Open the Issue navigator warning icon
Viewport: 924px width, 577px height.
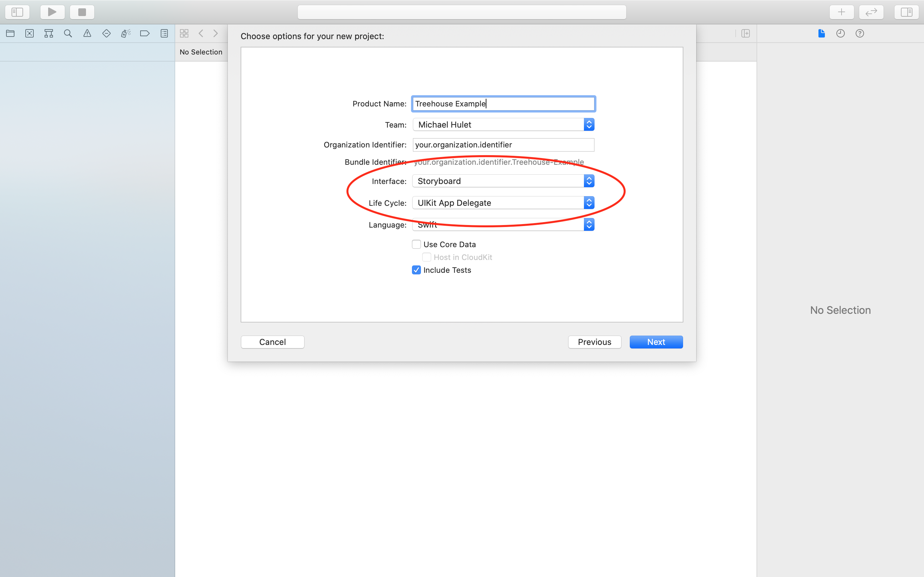tap(87, 34)
